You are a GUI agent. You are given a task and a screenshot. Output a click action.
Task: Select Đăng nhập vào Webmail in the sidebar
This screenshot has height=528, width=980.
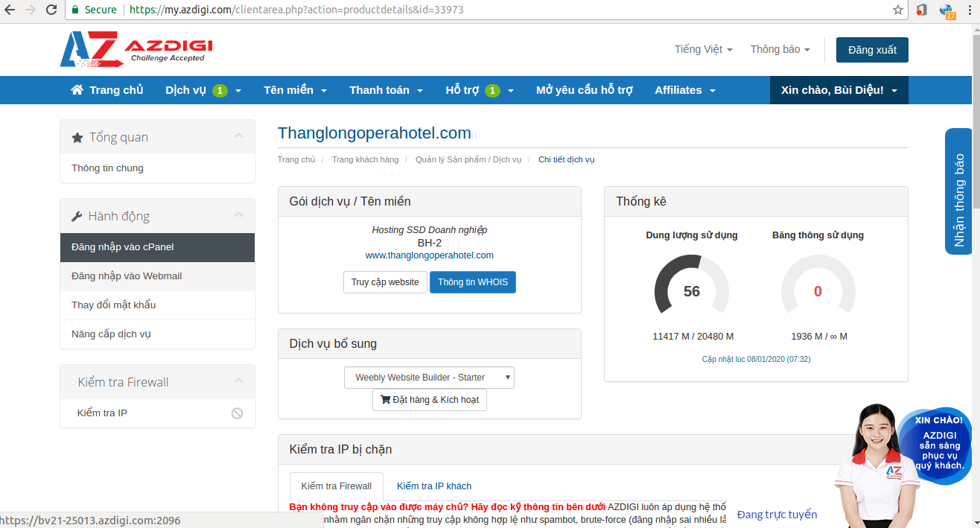[x=157, y=276]
